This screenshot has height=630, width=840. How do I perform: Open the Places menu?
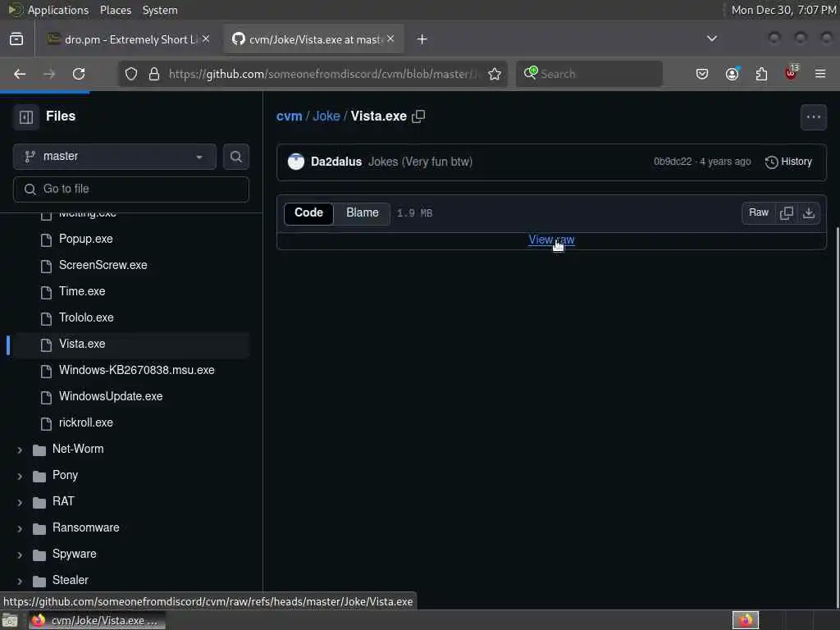pyautogui.click(x=115, y=10)
